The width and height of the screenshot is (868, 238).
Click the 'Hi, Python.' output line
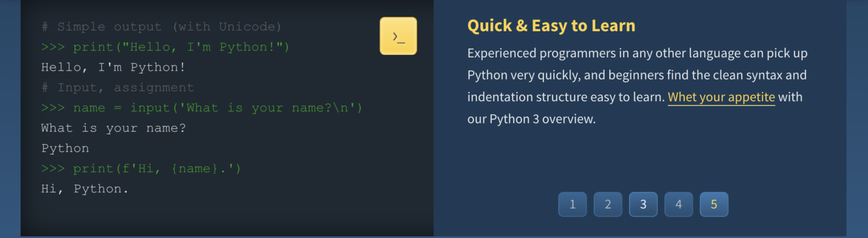coord(84,189)
